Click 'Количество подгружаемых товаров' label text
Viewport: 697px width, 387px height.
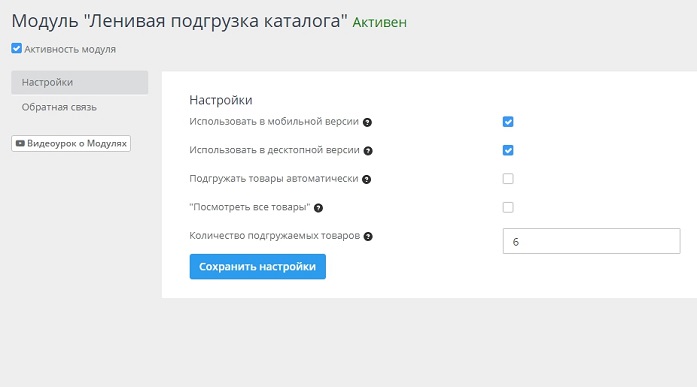point(274,236)
